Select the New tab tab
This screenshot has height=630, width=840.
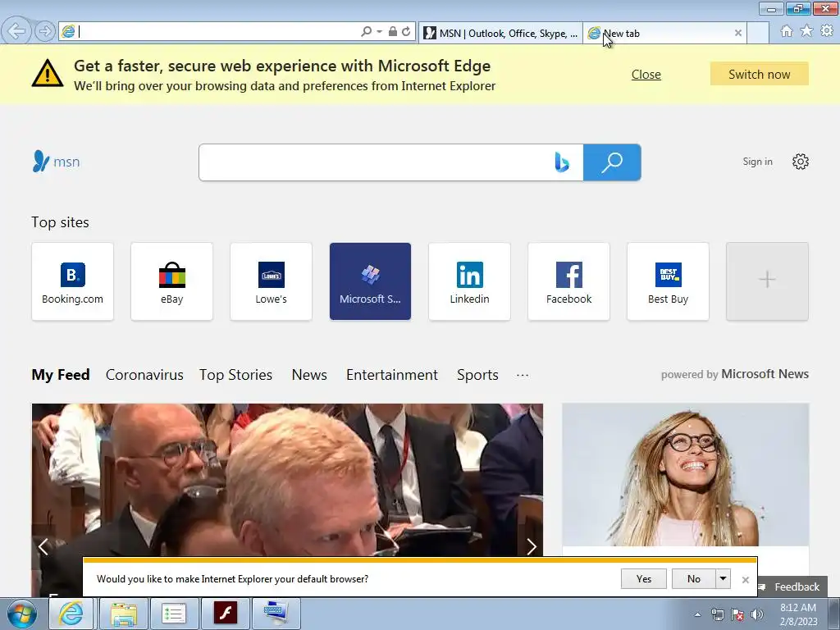coord(664,33)
